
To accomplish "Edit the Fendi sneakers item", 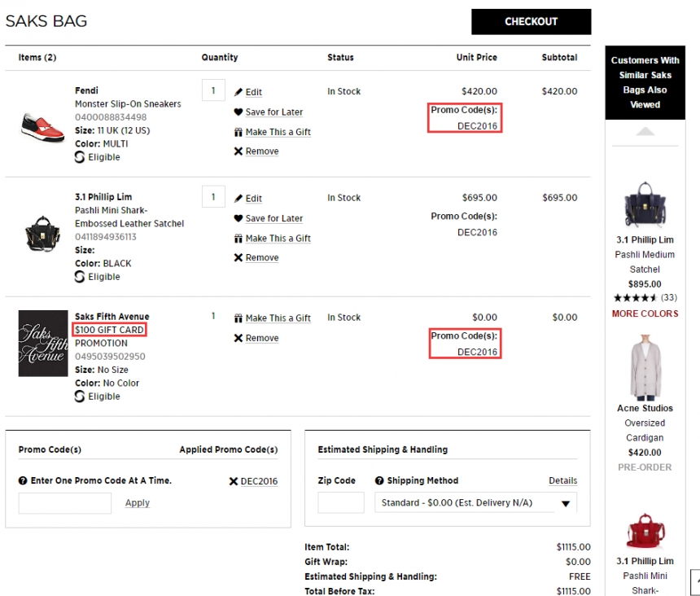I will click(x=254, y=92).
